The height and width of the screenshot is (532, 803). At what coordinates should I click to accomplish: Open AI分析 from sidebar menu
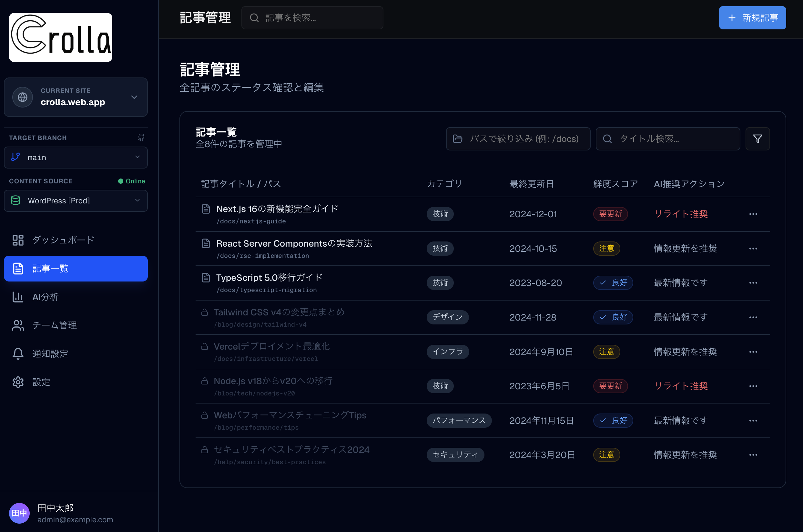[46, 297]
